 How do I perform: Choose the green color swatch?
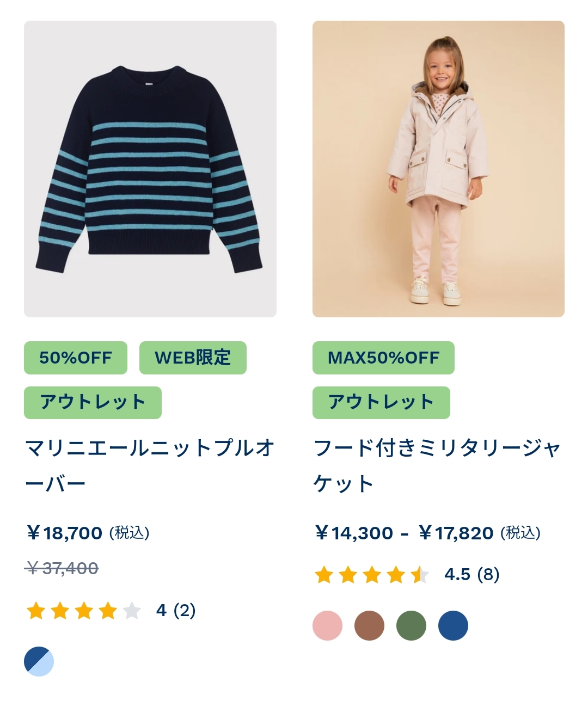tap(411, 625)
